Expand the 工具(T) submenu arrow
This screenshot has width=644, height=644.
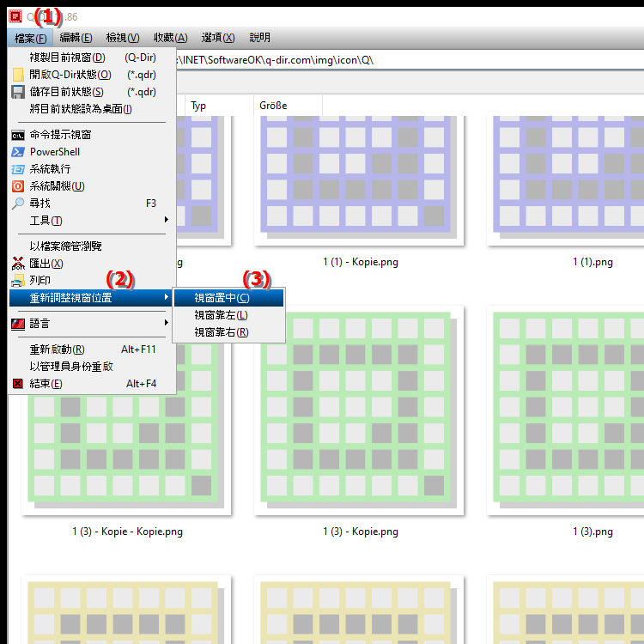[166, 220]
